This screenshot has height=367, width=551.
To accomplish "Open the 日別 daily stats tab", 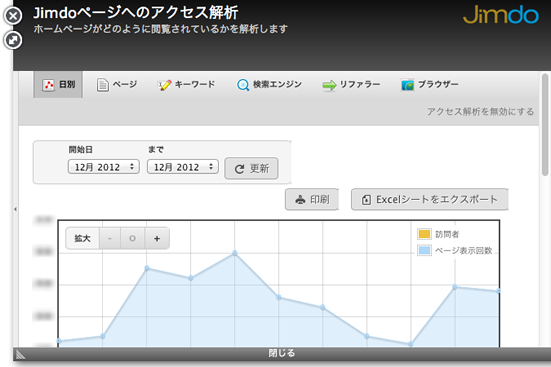I will pos(58,84).
